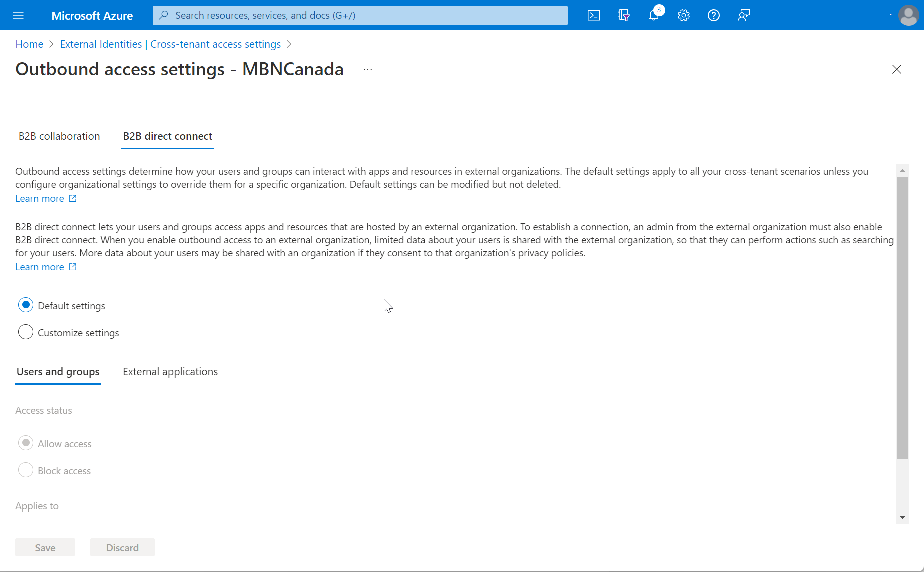Open the ellipsis more options by title

click(x=368, y=69)
